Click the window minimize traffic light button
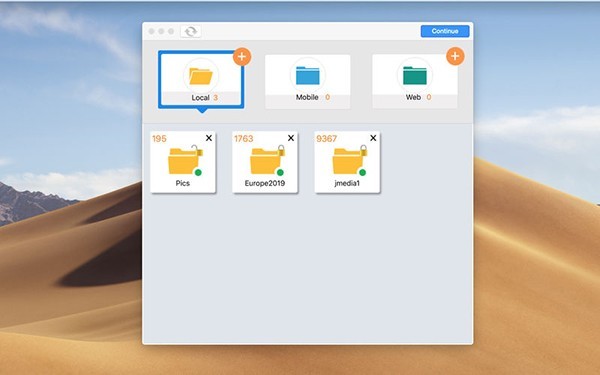Image resolution: width=600 pixels, height=375 pixels. 161,31
